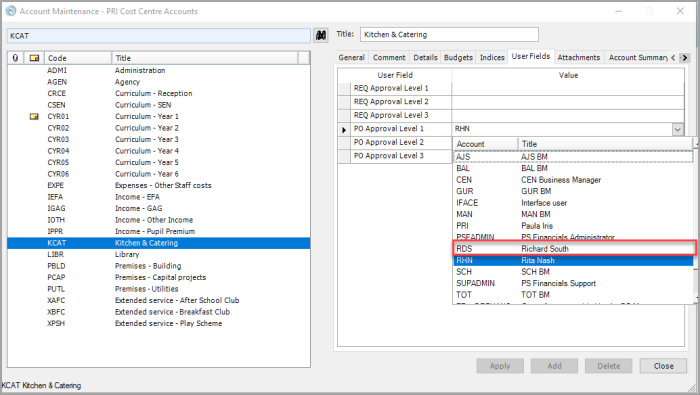Click the REQ Approval Level 3 row
The width and height of the screenshot is (700, 395).
tap(511, 115)
